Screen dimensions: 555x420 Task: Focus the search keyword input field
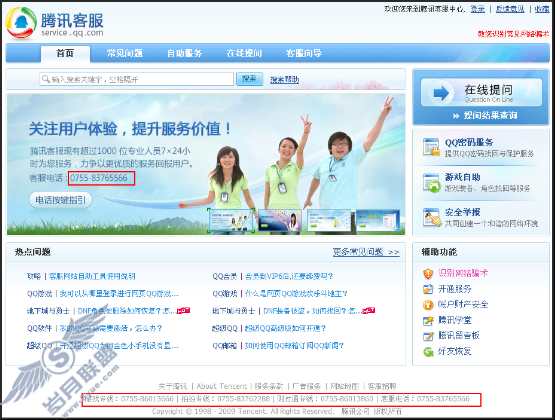(x=137, y=79)
